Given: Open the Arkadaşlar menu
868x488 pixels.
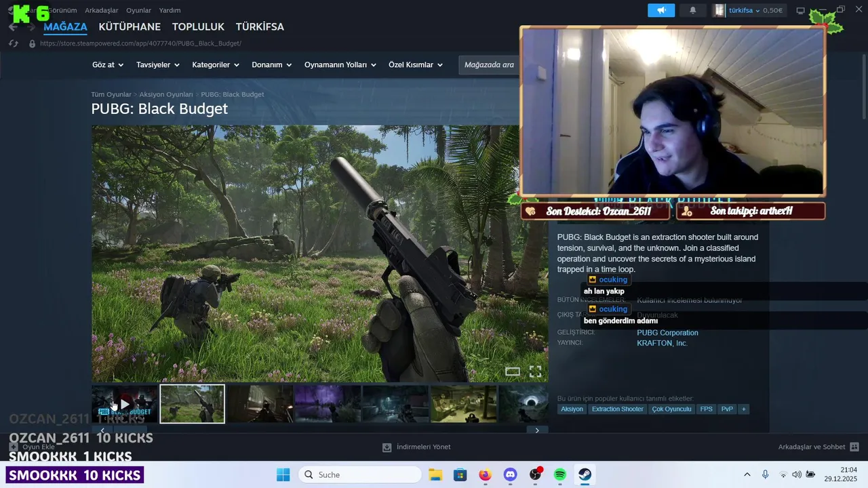Looking at the screenshot, I should [102, 10].
